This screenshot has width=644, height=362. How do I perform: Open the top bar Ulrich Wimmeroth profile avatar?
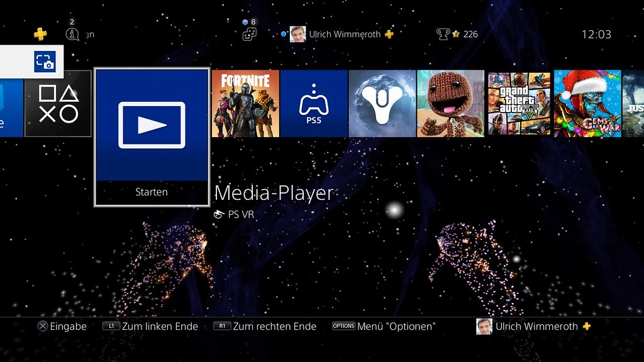[x=297, y=34]
